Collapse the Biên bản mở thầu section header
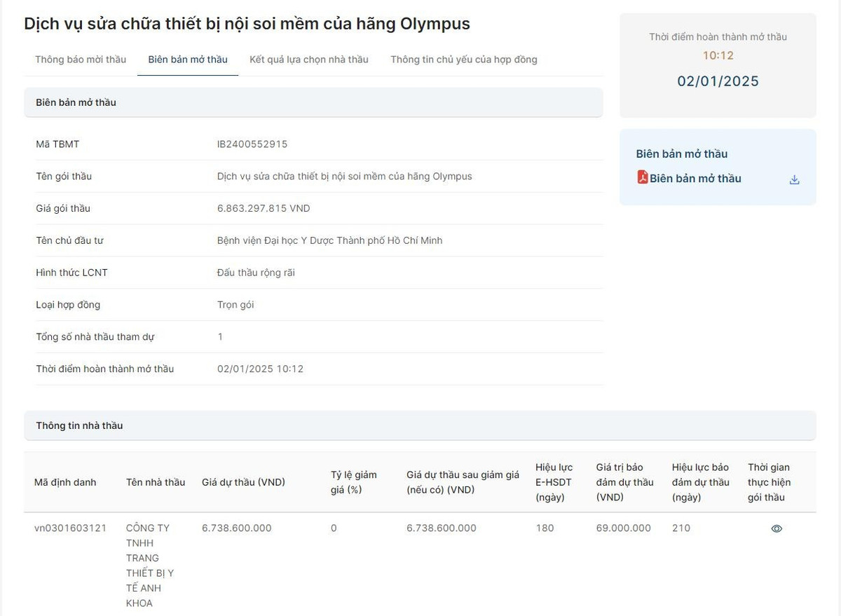The height and width of the screenshot is (616, 841). click(313, 102)
